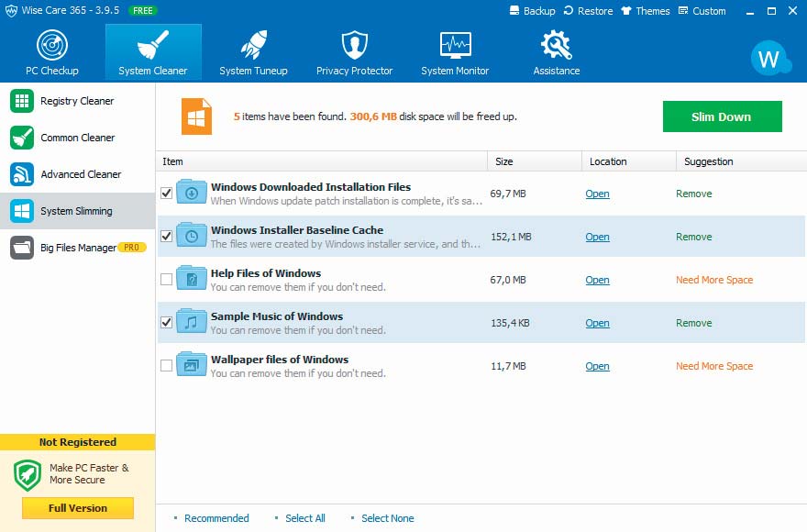Click Need More Space for Help Files

click(x=714, y=280)
